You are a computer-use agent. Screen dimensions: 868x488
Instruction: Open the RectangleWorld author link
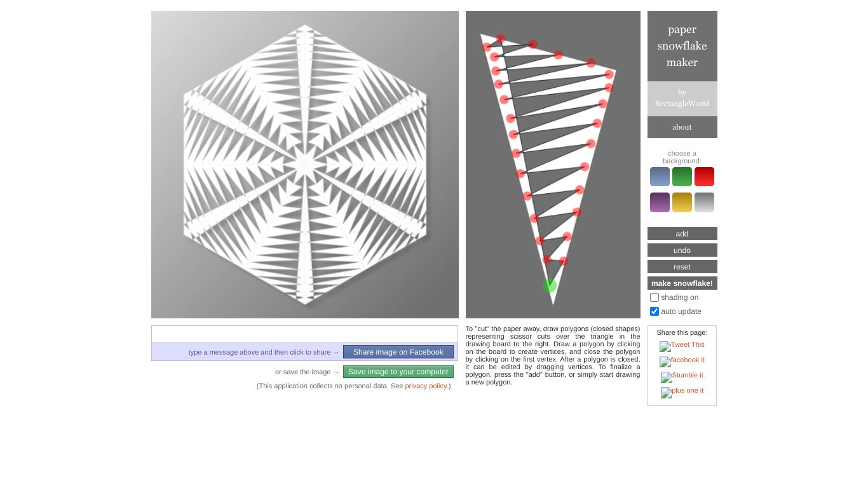(x=682, y=98)
